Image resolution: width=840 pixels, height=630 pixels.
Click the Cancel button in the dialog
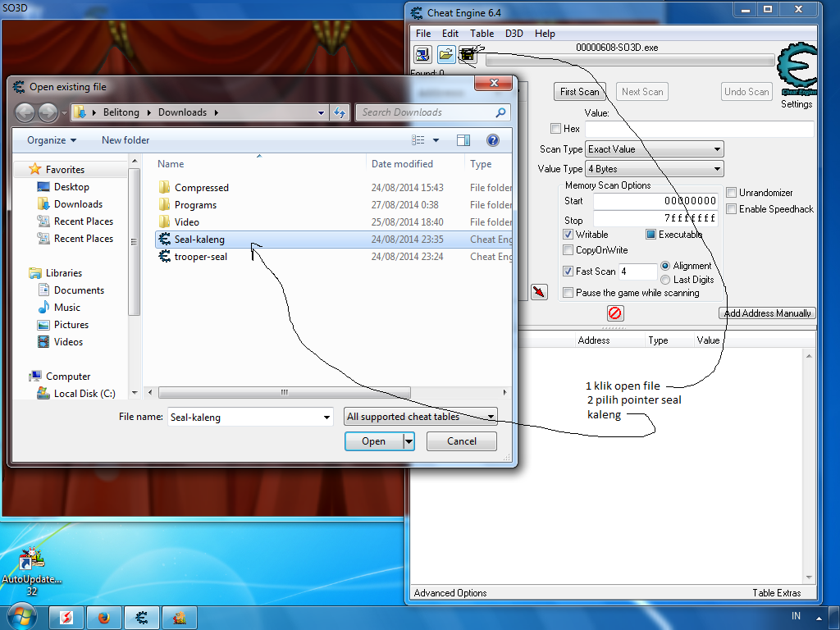coord(462,441)
